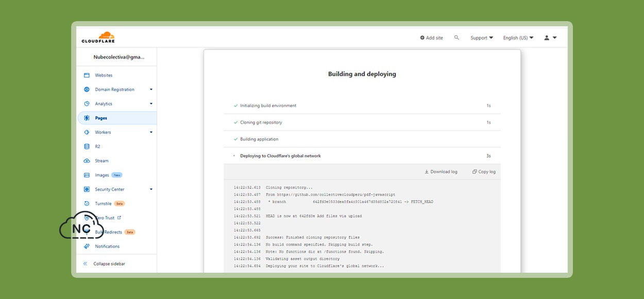Open Bulk Redirects in the sidebar
Screen dimensions: 644x299
(x=109, y=232)
